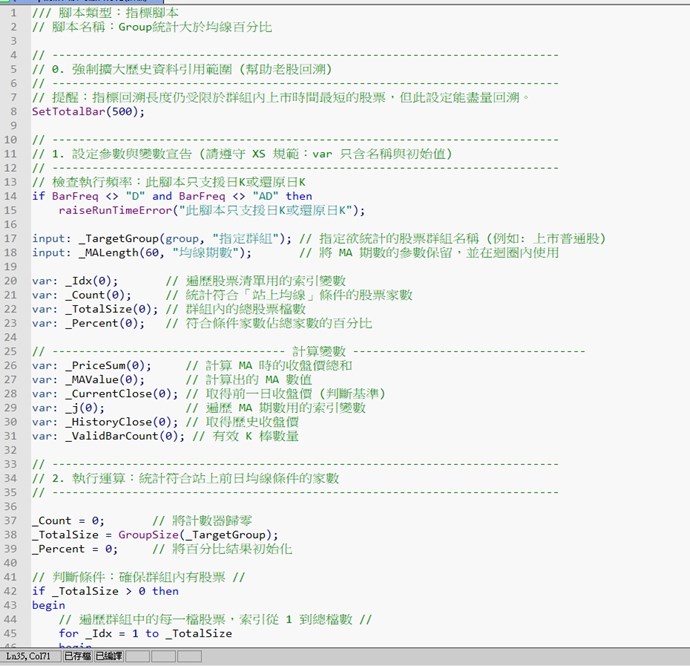Viewport: 690px width, 666px height.
Task: Click line number 1 in the gutter
Action: 14,13
